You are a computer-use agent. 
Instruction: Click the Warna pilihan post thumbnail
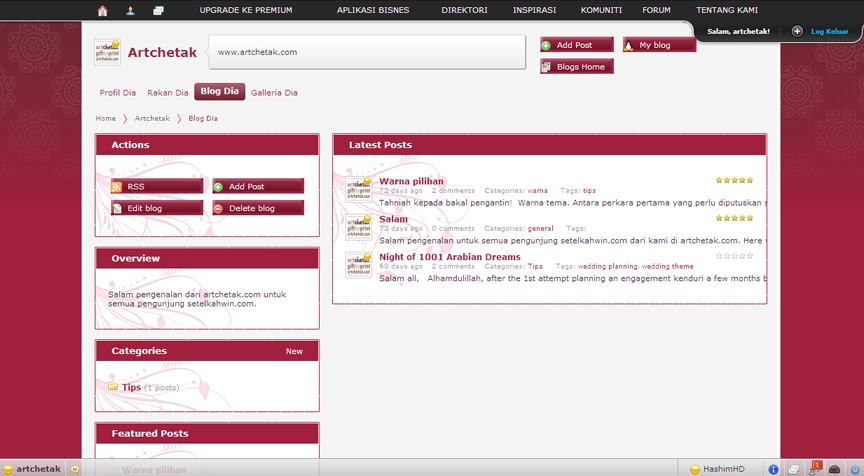click(359, 190)
